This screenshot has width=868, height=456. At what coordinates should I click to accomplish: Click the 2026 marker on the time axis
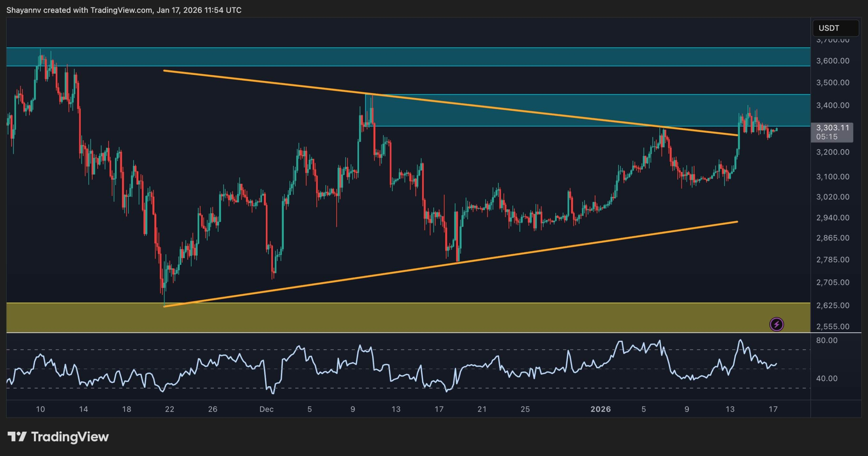point(601,409)
